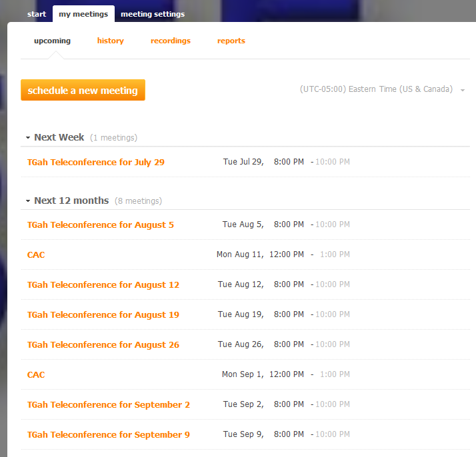Click the 'Tue Aug 19,' date text
This screenshot has width=476, height=457.
point(241,314)
